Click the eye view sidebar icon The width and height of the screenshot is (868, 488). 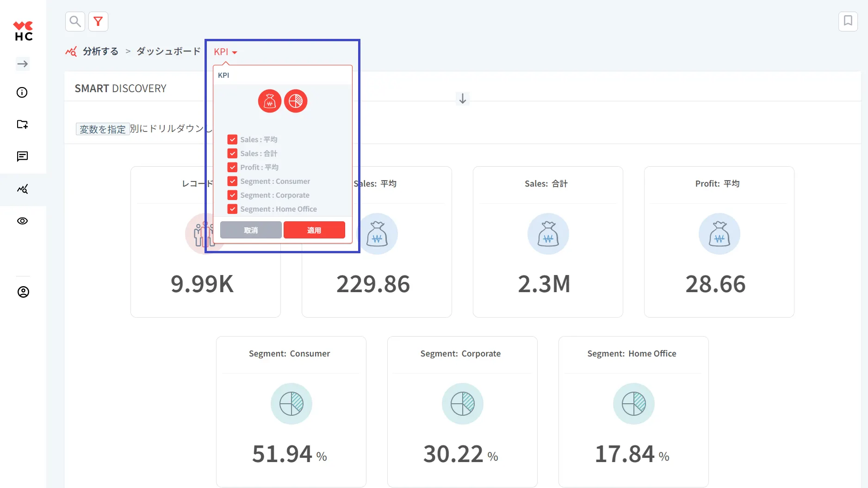[x=22, y=221]
